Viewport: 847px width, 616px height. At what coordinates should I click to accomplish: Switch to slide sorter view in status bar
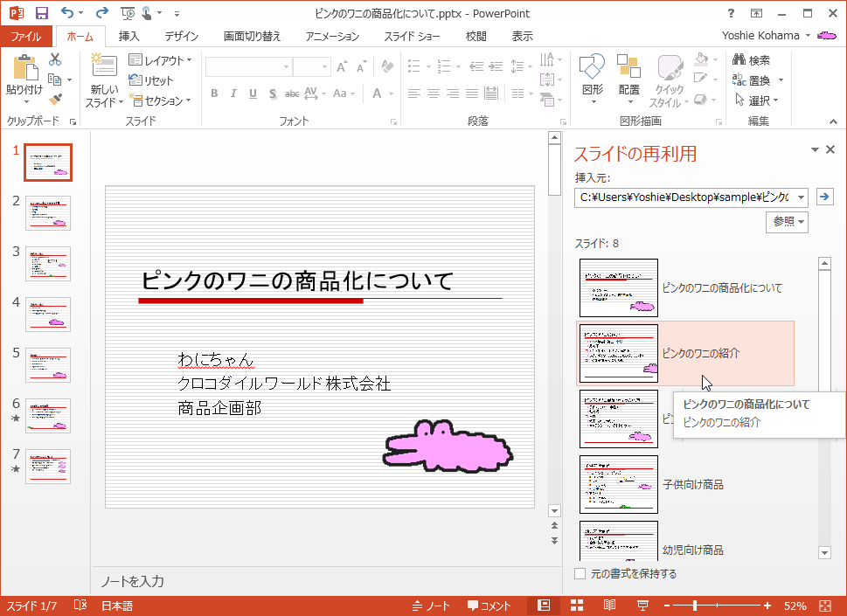coord(577,606)
